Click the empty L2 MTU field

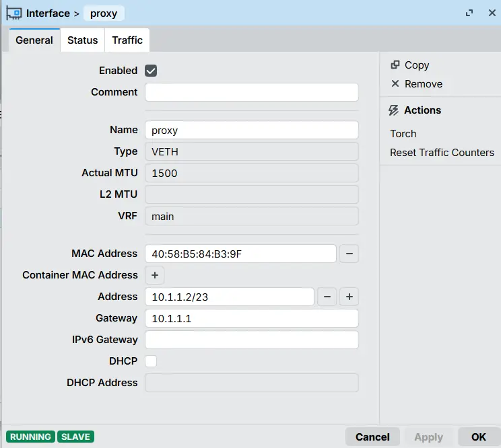pyautogui.click(x=252, y=194)
